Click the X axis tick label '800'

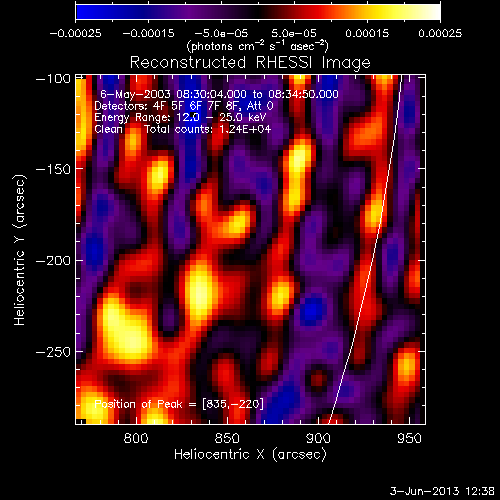(136, 438)
